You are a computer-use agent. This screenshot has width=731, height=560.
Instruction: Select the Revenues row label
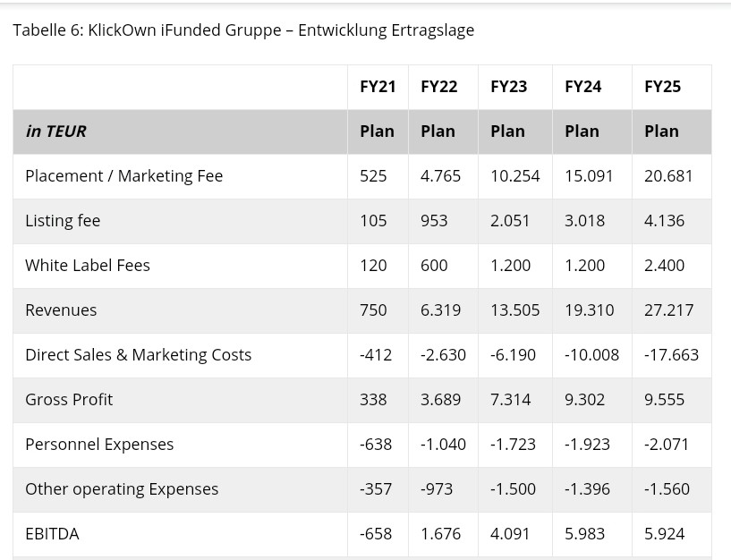click(61, 310)
